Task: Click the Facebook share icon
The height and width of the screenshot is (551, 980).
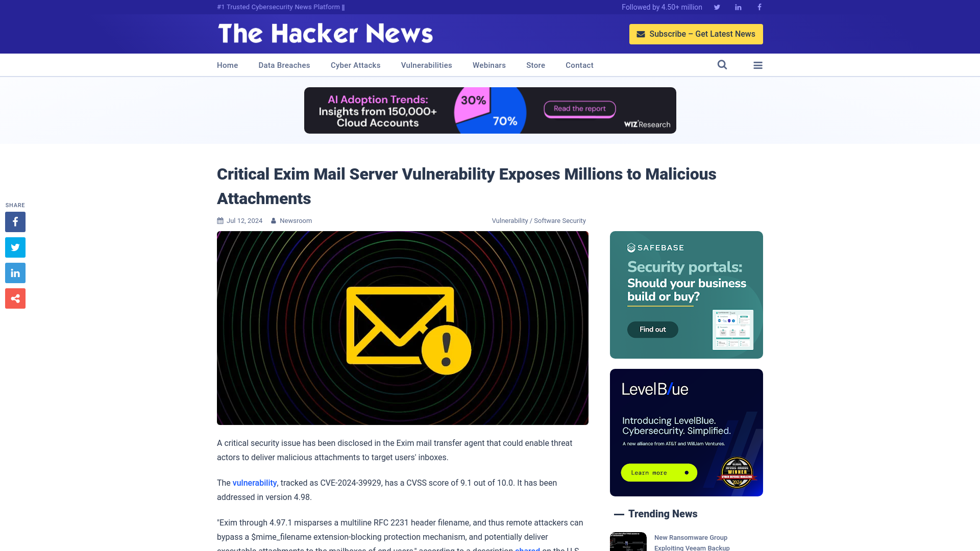Action: pos(15,221)
